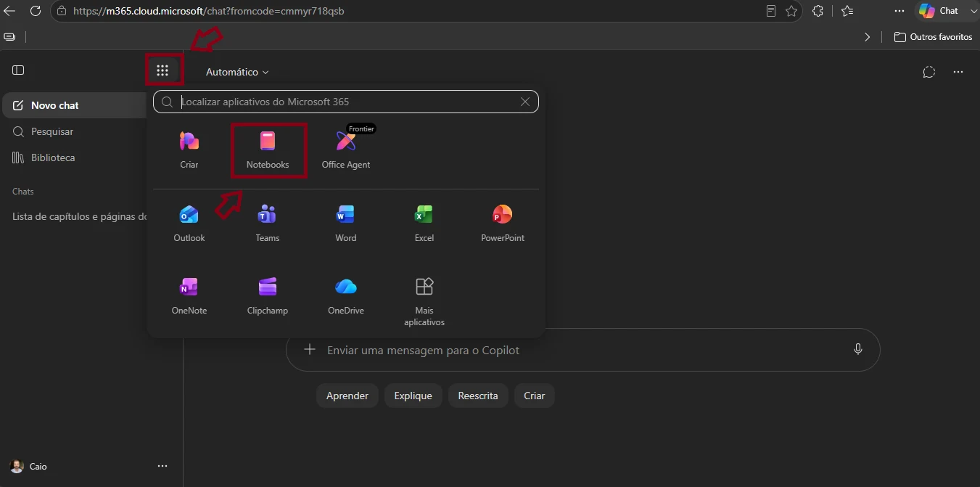The image size is (980, 487).
Task: Open the browser settings ellipsis menu
Action: click(899, 11)
